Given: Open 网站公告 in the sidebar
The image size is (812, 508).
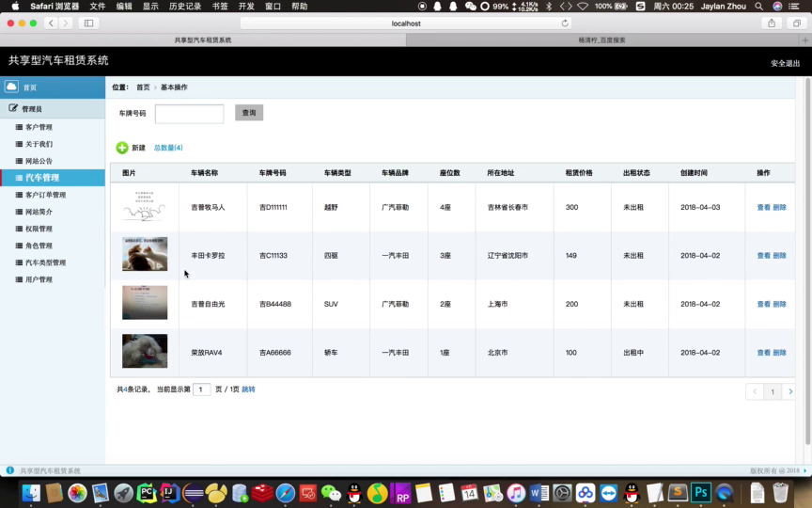Looking at the screenshot, I should (39, 161).
